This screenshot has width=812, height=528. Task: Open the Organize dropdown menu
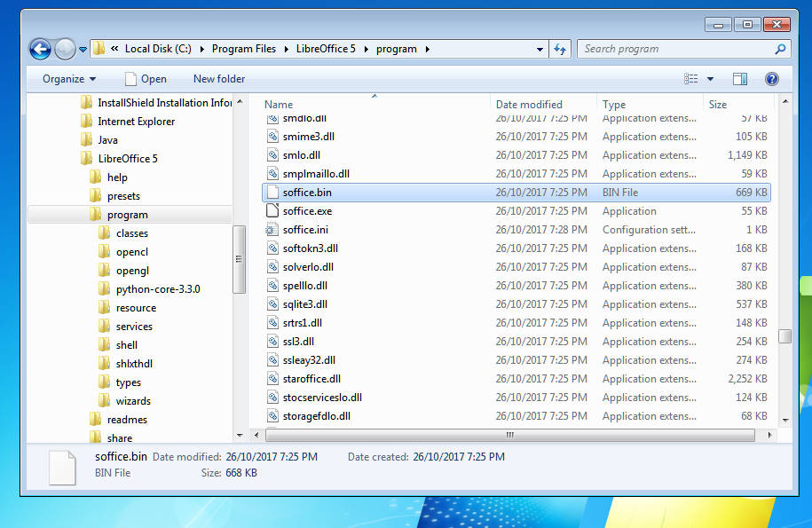(x=69, y=79)
